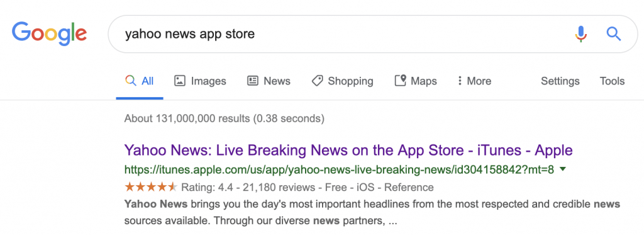
Task: Expand the More menu
Action: (474, 81)
